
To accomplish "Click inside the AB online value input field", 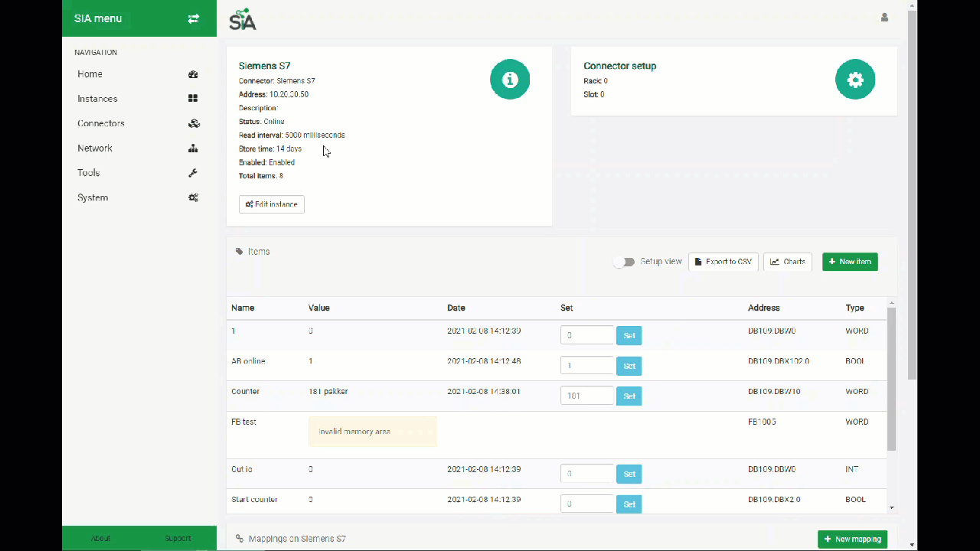I will [587, 366].
